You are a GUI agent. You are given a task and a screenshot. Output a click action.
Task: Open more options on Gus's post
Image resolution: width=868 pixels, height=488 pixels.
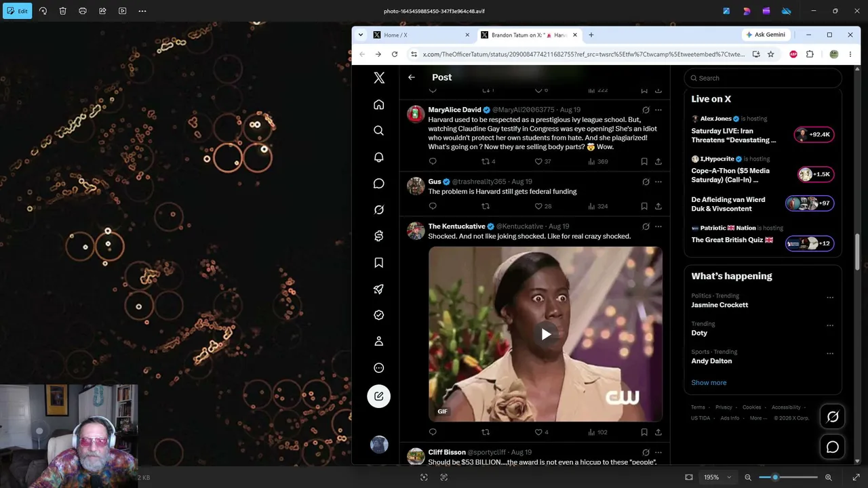click(658, 182)
